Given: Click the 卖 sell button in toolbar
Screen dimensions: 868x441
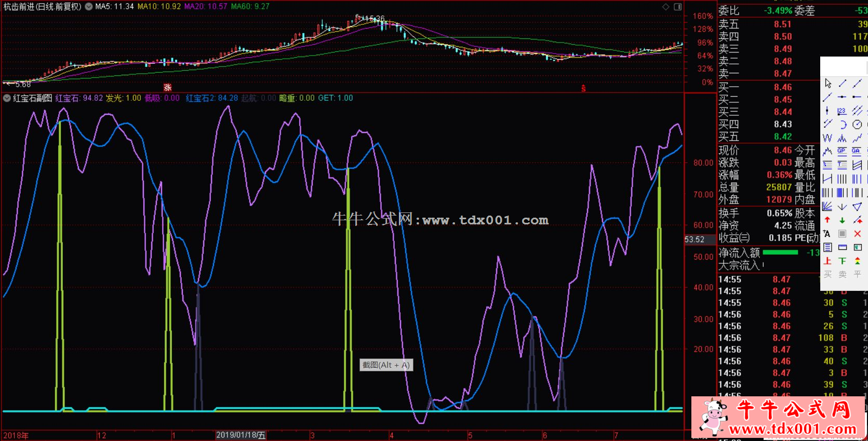Looking at the screenshot, I should [842, 274].
